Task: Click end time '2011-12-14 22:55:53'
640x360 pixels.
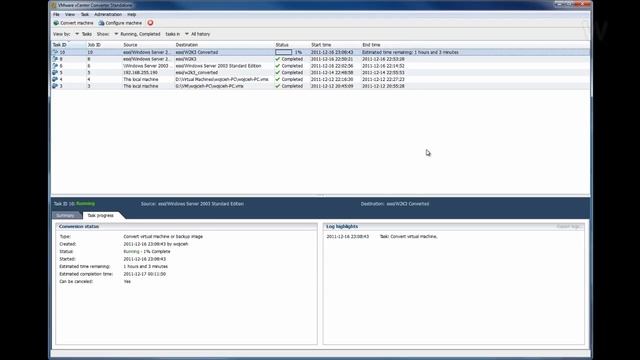Action: (x=383, y=73)
